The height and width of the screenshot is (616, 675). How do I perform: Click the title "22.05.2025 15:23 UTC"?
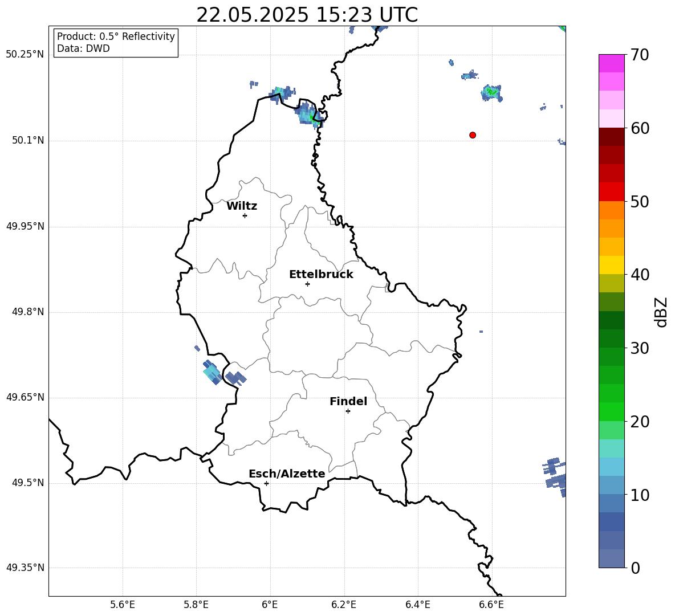(307, 15)
